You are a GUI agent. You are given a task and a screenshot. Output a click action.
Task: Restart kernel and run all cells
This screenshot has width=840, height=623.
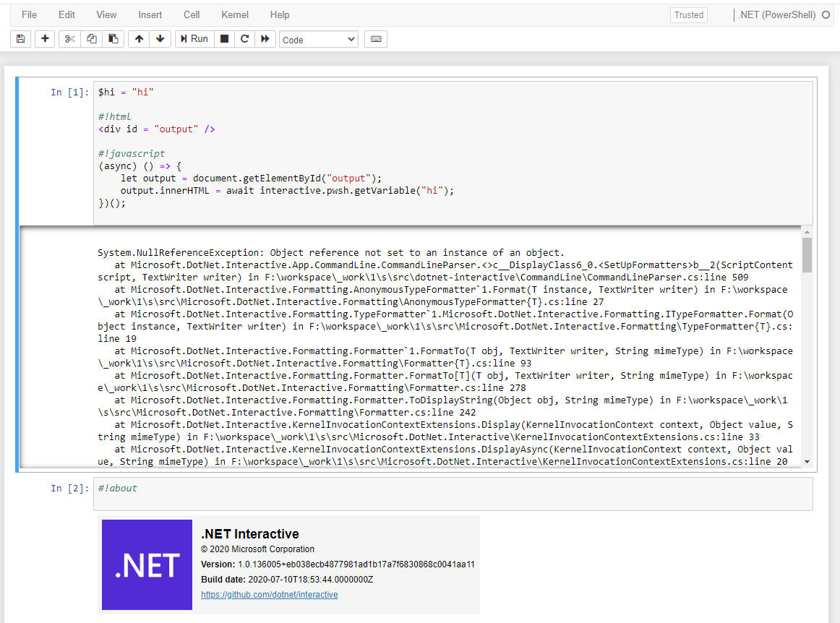[265, 38]
